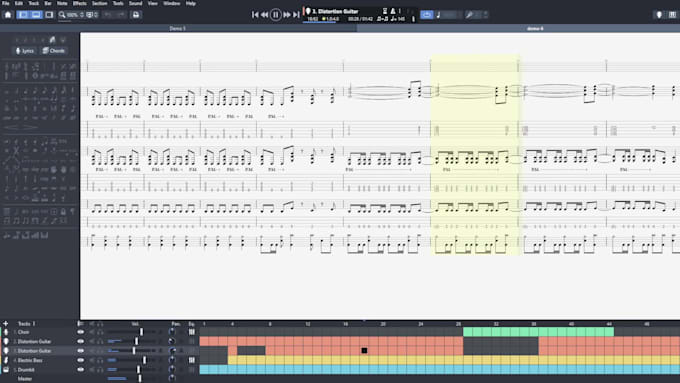This screenshot has width=680, height=383.
Task: Select the Choir track name
Action: point(23,332)
